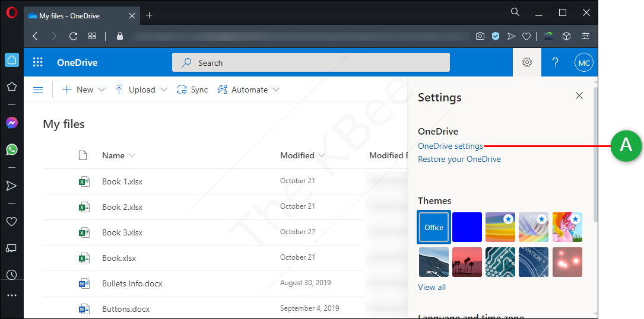Reload the page
This screenshot has width=644, height=319.
pos(74,36)
